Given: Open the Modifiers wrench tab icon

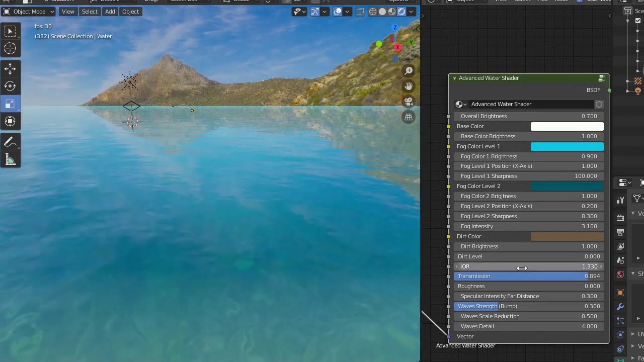Looking at the screenshot, I should (620, 307).
